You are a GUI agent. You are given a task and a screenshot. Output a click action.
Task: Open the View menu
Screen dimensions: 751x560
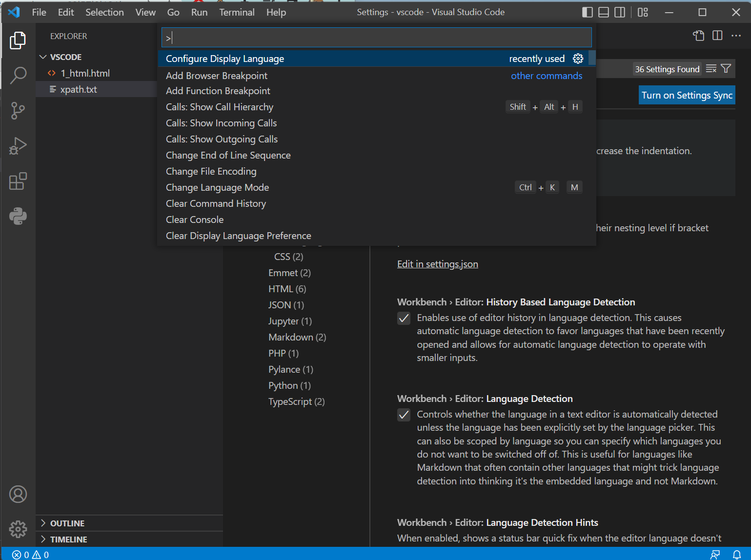pyautogui.click(x=145, y=12)
